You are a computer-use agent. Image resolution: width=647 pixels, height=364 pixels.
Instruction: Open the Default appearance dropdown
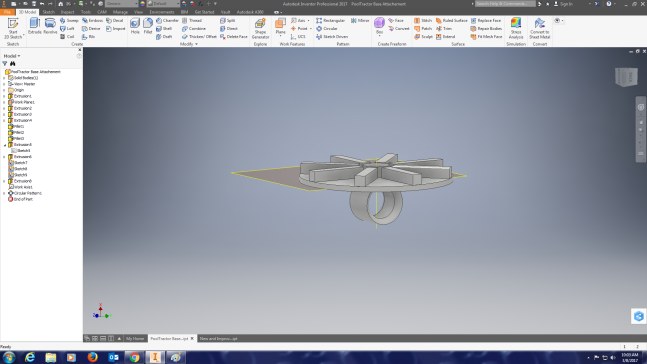click(164, 4)
